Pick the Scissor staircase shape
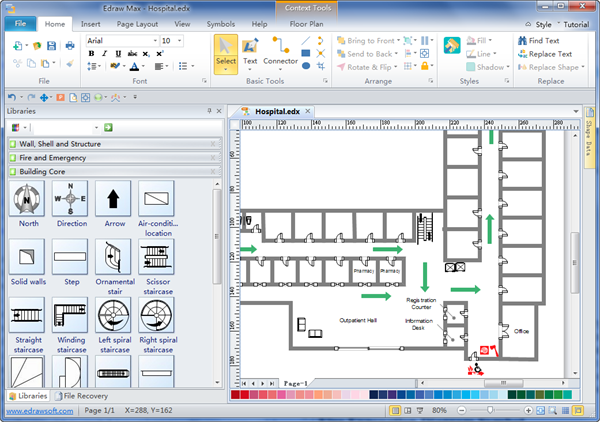Viewport: 600px width, 422px height. tap(156, 259)
